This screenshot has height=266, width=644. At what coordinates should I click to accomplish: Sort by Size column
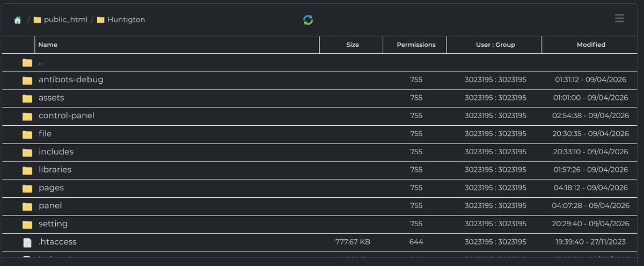[352, 45]
